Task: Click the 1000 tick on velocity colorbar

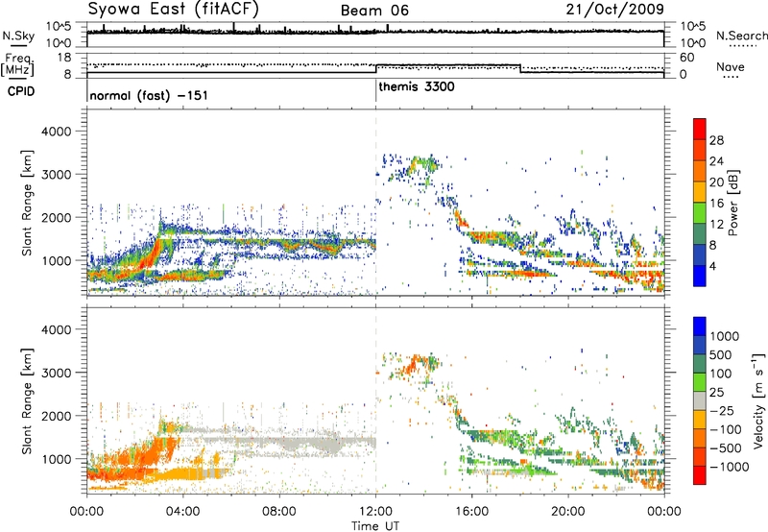Action: [724, 336]
